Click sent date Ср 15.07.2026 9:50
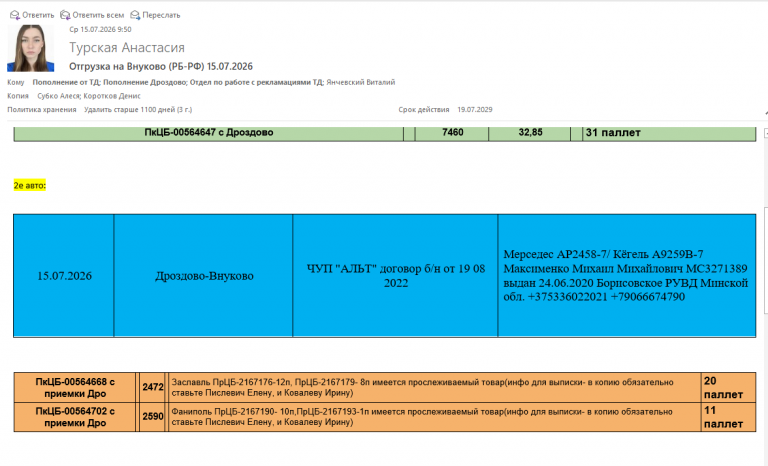This screenshot has height=466, width=768. point(100,29)
